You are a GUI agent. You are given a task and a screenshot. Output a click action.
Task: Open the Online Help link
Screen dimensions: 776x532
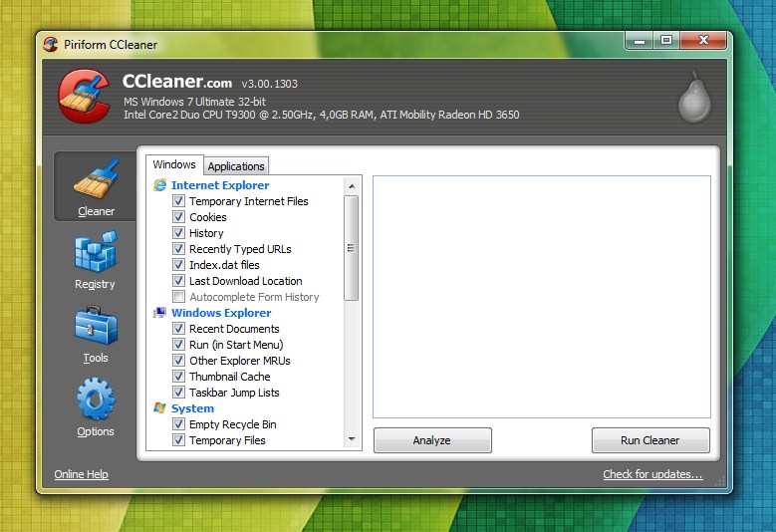(x=81, y=474)
